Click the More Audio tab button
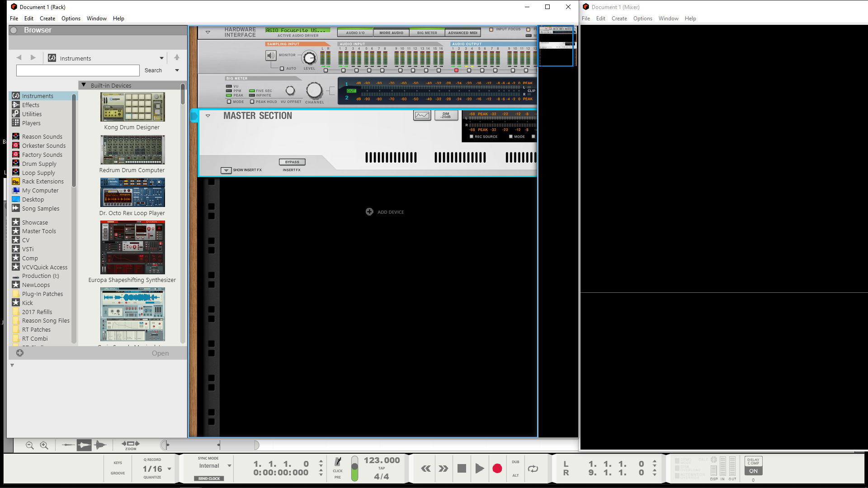Image resolution: width=868 pixels, height=488 pixels. coord(391,33)
